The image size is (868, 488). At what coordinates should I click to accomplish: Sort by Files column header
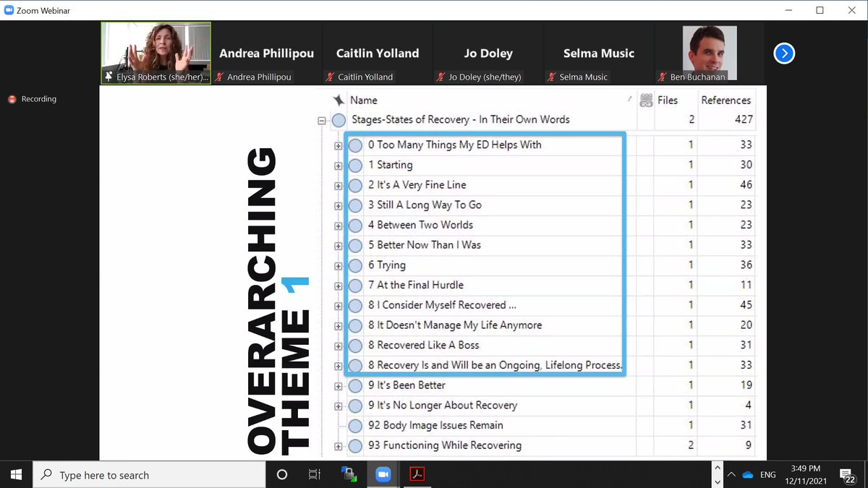pos(668,100)
